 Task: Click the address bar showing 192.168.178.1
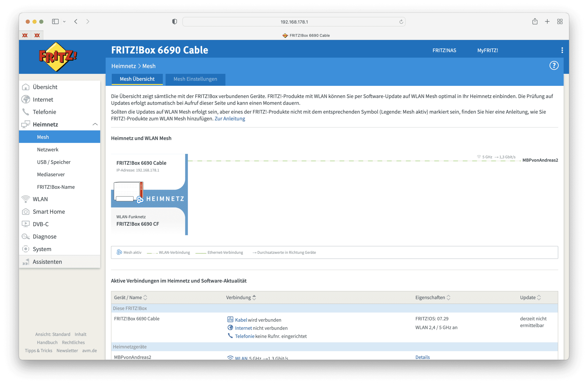point(294,22)
